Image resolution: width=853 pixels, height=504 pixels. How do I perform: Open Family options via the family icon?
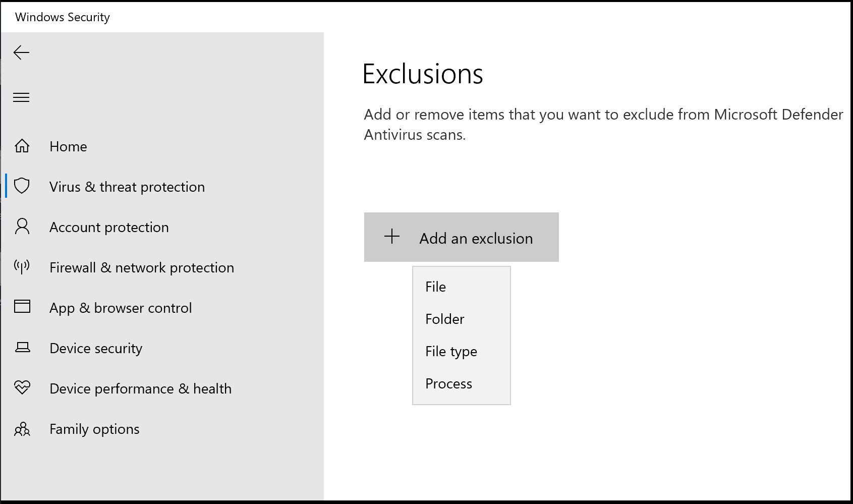click(x=22, y=429)
